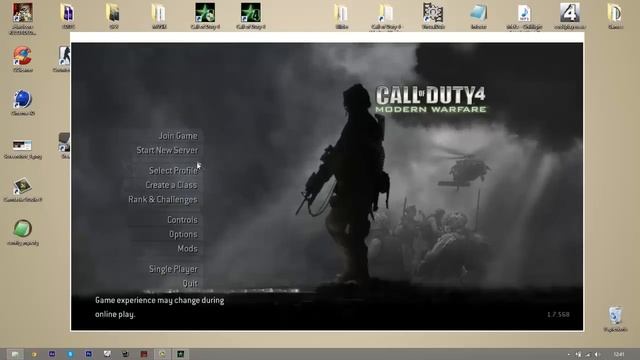Select the CCleaner desktop shortcut
Screen dimensions: 640x360
coord(22,60)
